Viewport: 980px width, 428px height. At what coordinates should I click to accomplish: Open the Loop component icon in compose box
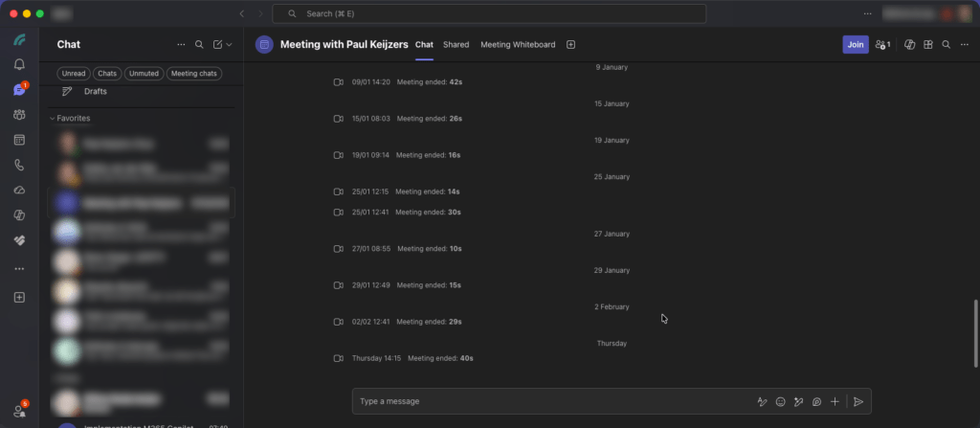point(816,402)
